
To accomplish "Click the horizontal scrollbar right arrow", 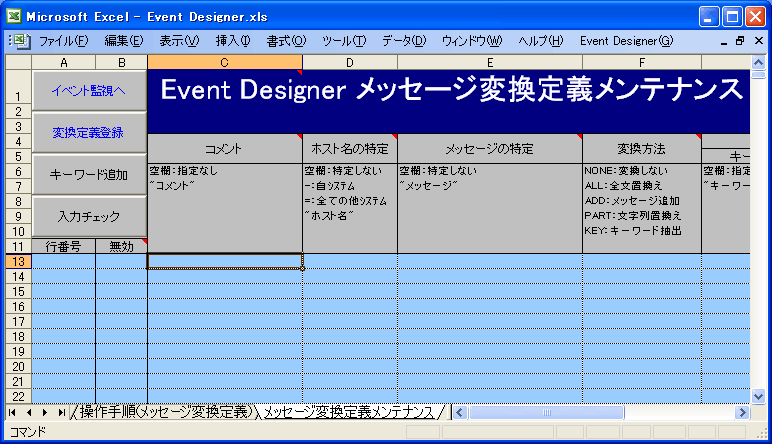I will pyautogui.click(x=742, y=412).
